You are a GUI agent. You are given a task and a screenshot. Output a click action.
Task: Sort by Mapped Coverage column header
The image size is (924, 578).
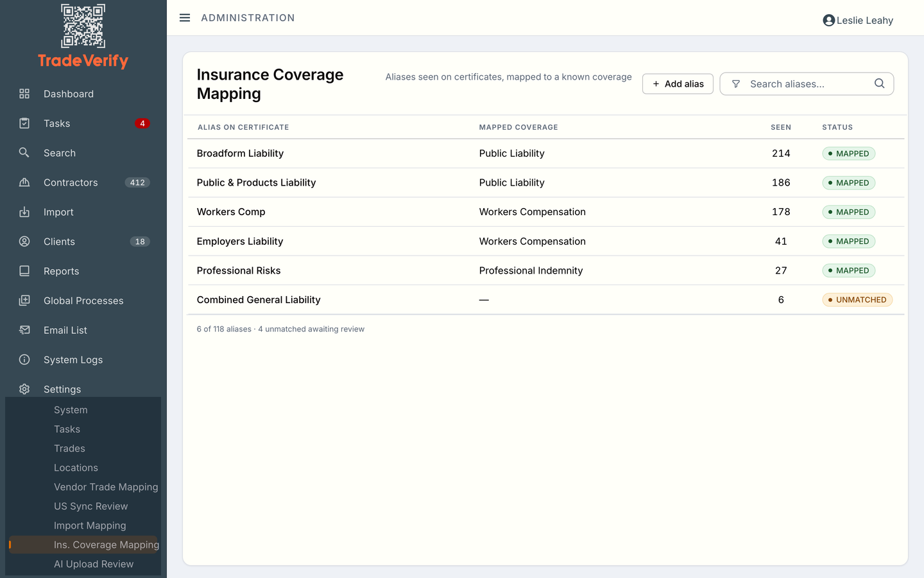pyautogui.click(x=518, y=127)
